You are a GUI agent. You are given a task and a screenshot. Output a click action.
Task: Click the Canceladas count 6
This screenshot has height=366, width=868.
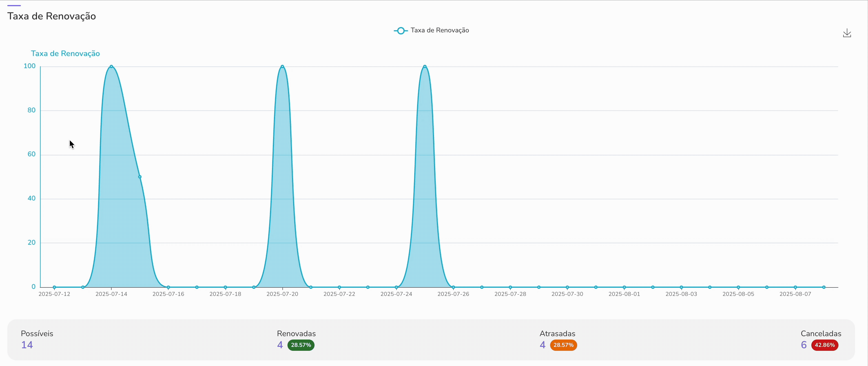804,345
